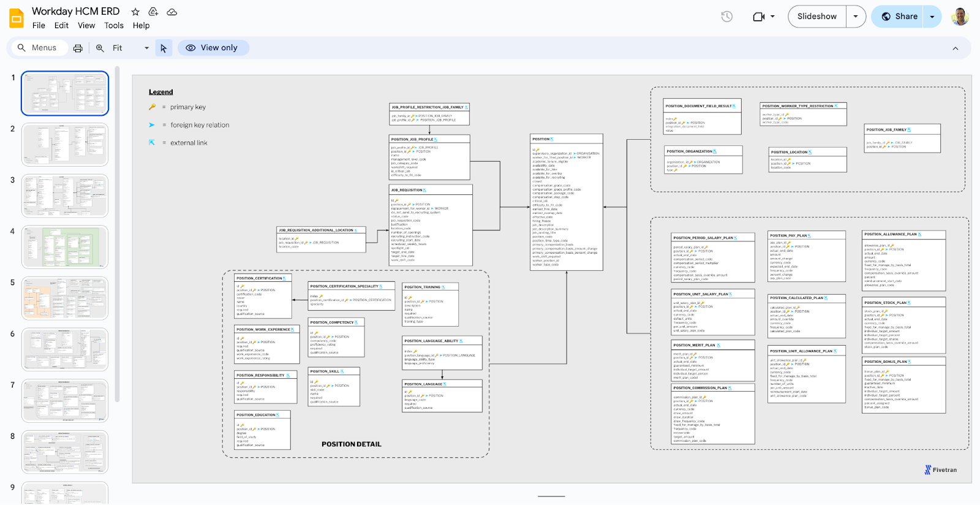Click the POSITION_TRAINING table header
980x505 pixels.
click(430, 287)
